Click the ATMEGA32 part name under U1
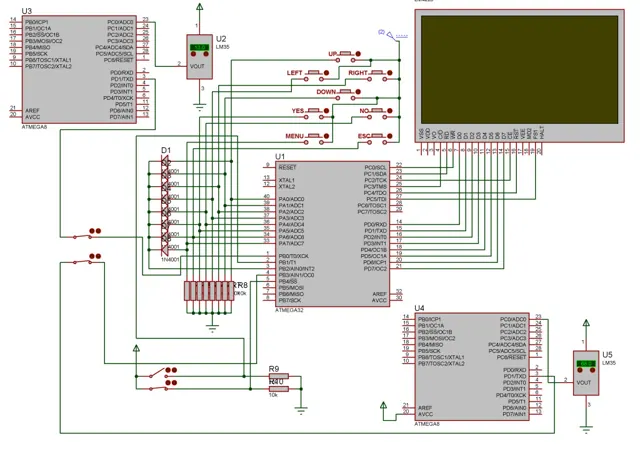Image resolution: width=640 pixels, height=449 pixels. pyautogui.click(x=289, y=310)
